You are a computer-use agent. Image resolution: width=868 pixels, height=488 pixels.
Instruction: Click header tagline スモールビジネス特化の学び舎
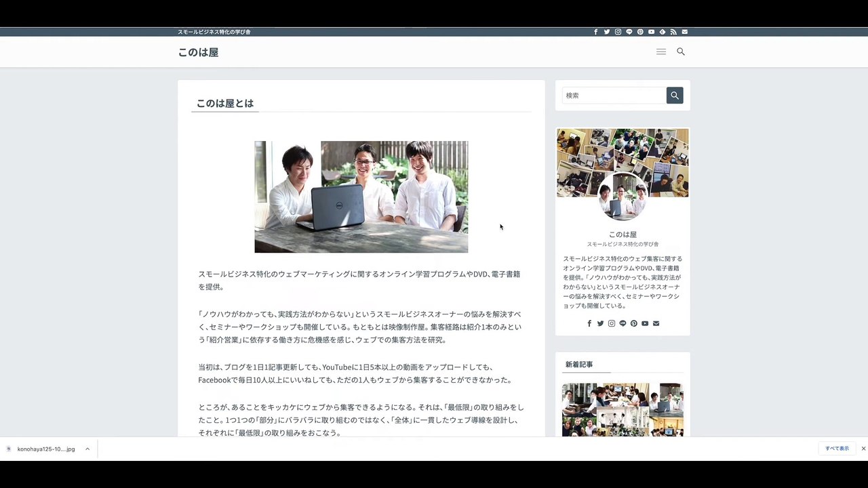coord(214,32)
